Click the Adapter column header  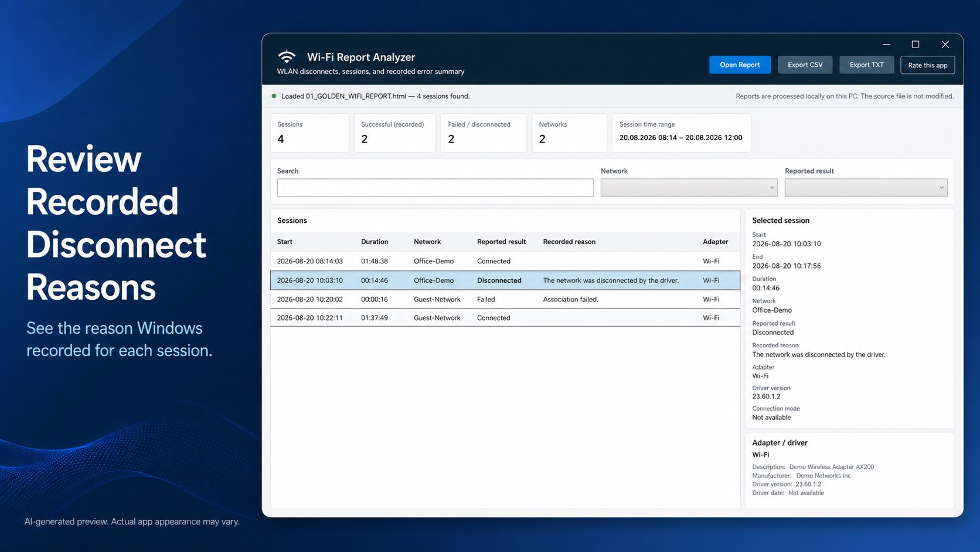click(x=716, y=242)
